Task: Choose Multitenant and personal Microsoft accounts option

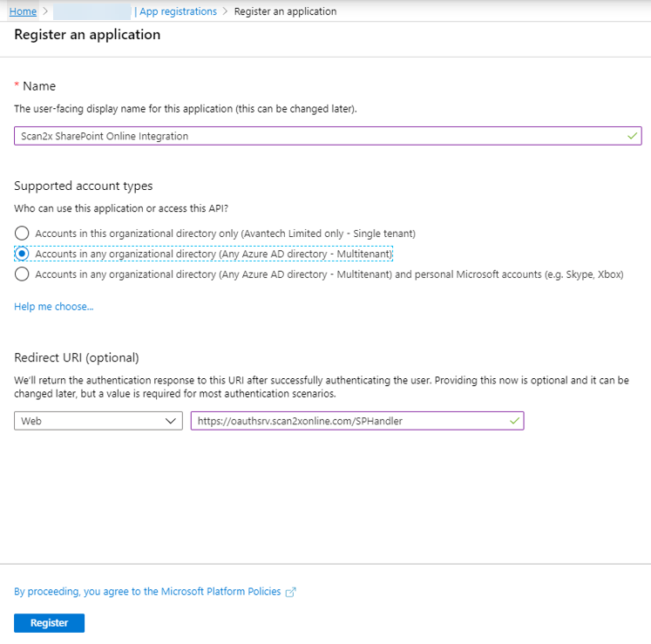Action: point(21,275)
